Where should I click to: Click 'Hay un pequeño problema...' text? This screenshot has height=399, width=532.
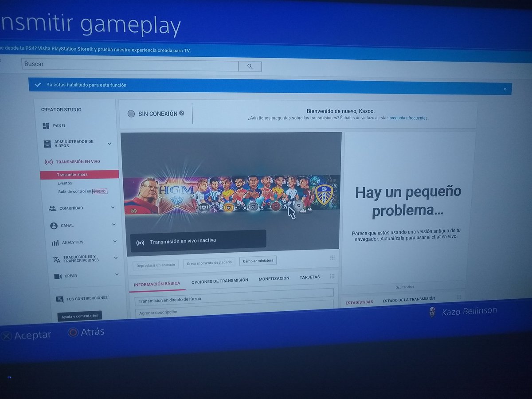(408, 201)
